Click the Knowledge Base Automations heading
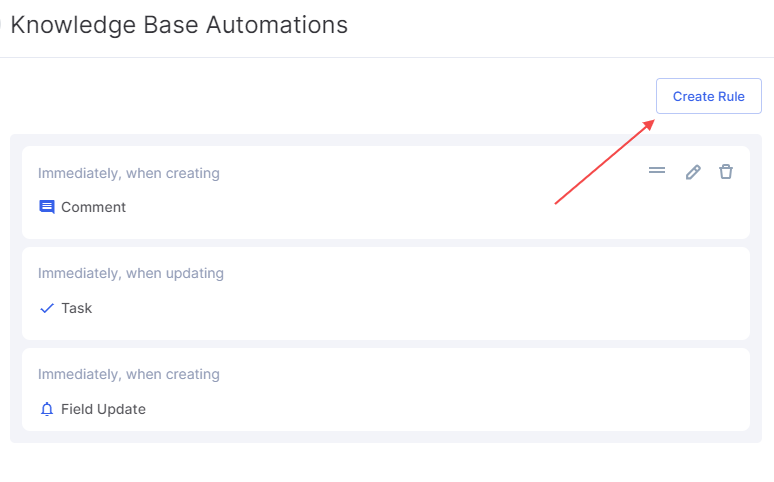This screenshot has width=774, height=482. click(x=179, y=25)
